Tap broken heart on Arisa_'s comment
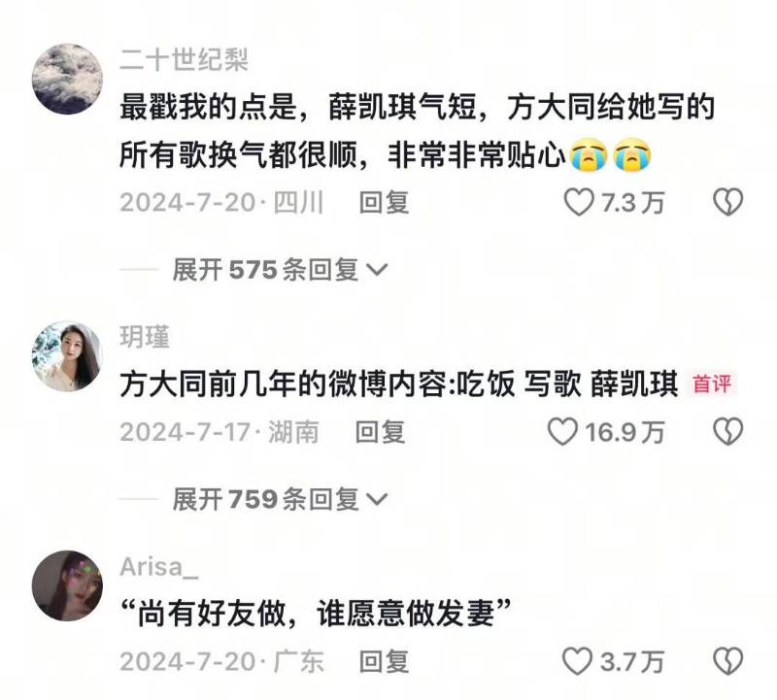 pyautogui.click(x=727, y=661)
